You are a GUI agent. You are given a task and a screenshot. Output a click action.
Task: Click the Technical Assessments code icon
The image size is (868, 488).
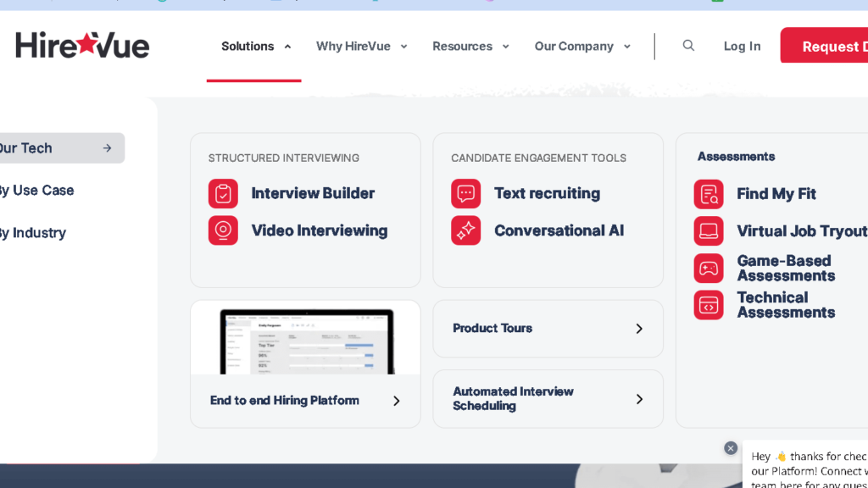709,305
